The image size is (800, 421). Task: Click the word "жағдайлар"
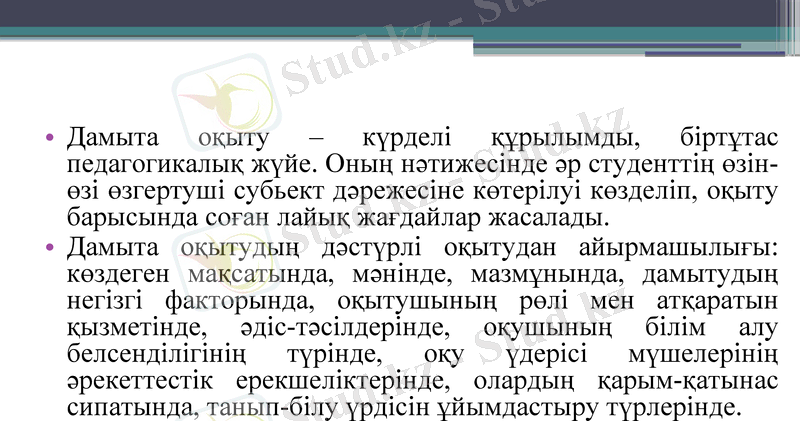[419, 218]
